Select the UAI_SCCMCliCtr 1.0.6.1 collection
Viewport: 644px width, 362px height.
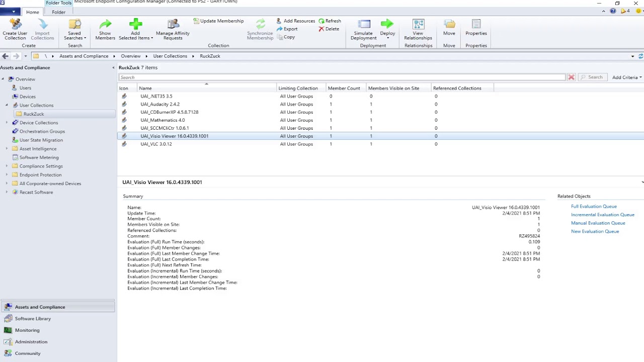tap(380, 128)
